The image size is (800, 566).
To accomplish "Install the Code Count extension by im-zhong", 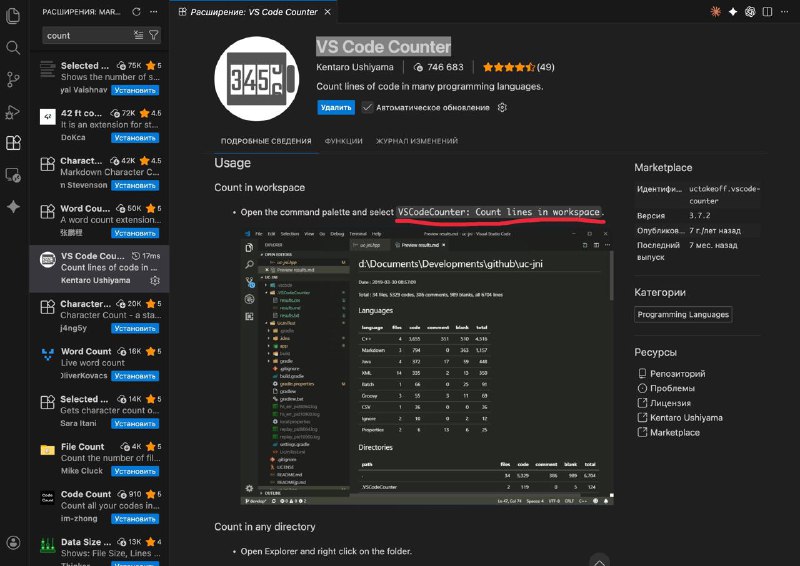I will click(135, 519).
